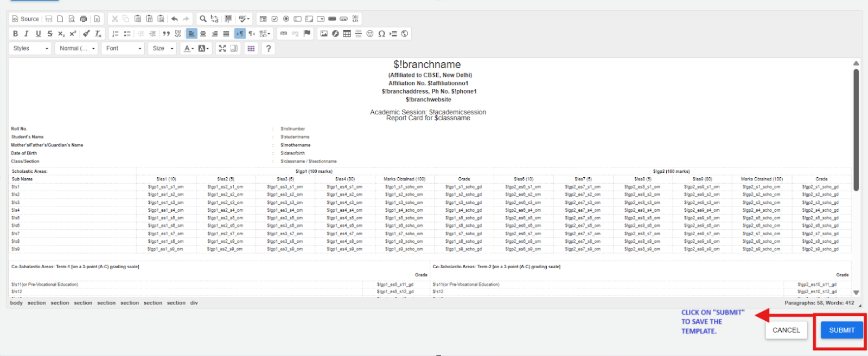This screenshot has width=868, height=356.
Task: Toggle left text alignment
Action: coord(192,34)
